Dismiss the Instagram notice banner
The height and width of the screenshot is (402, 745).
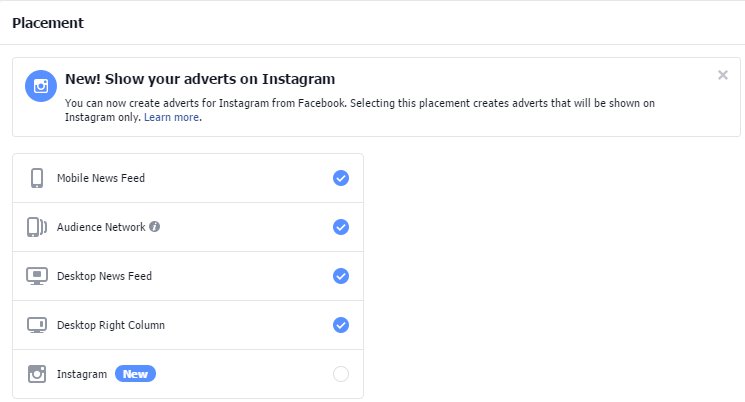[x=722, y=75]
